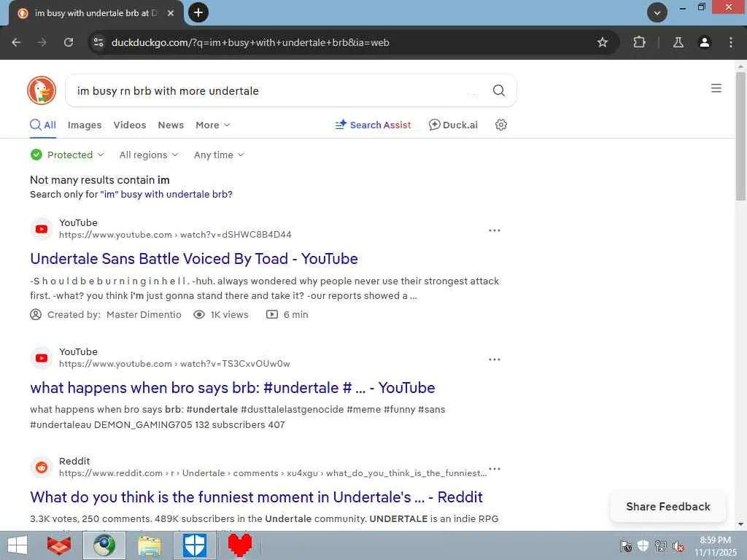Bookmark this page with the star icon
The image size is (747, 560).
602,42
